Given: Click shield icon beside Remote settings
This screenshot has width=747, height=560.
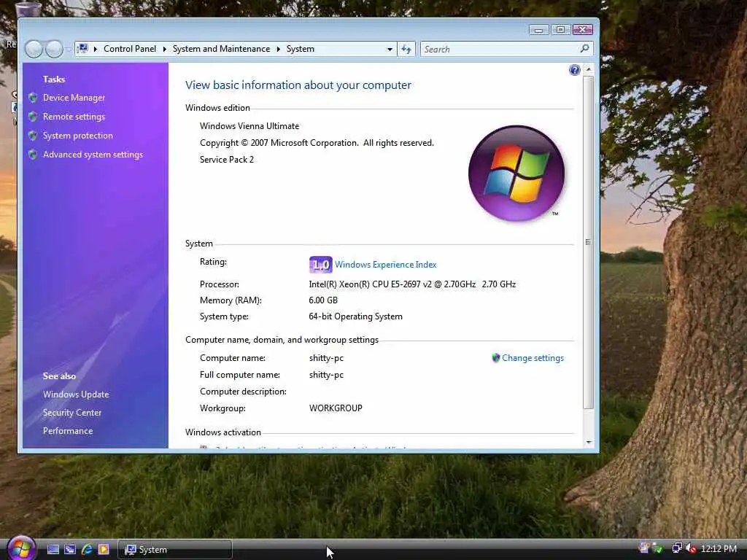Looking at the screenshot, I should click(33, 117).
